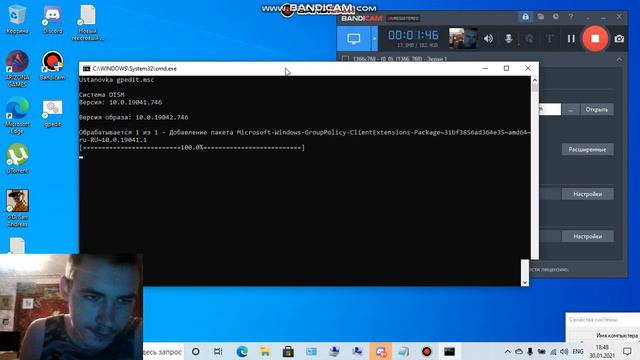Minimize the cmd.exe window
This screenshot has width=640, height=360.
485,68
